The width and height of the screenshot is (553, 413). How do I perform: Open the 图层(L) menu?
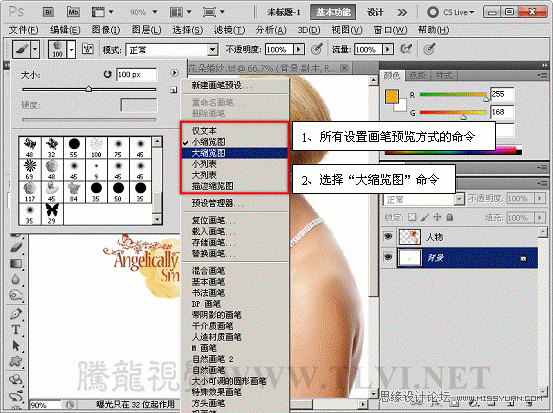click(x=146, y=30)
